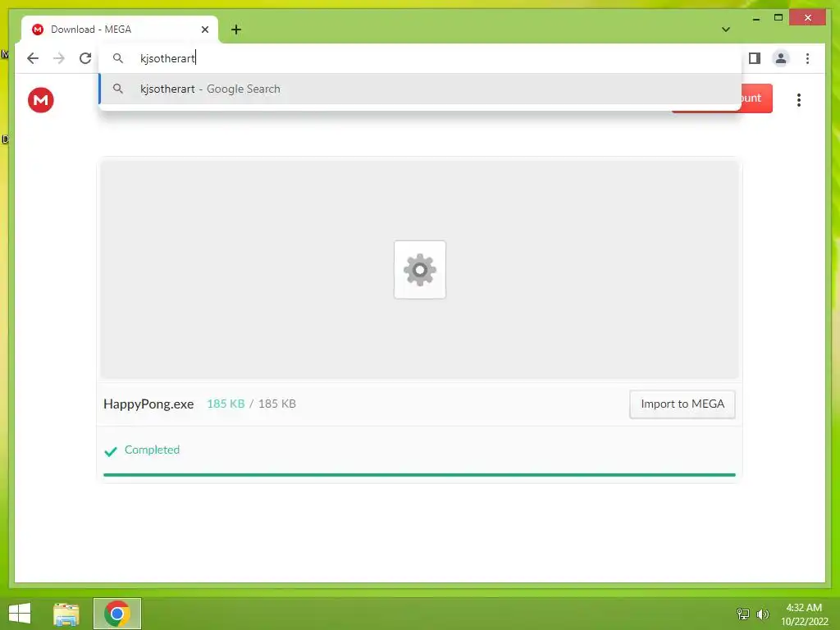Screen dimensions: 840x630
Task: Reload the MEGA download page
Action: 85,58
